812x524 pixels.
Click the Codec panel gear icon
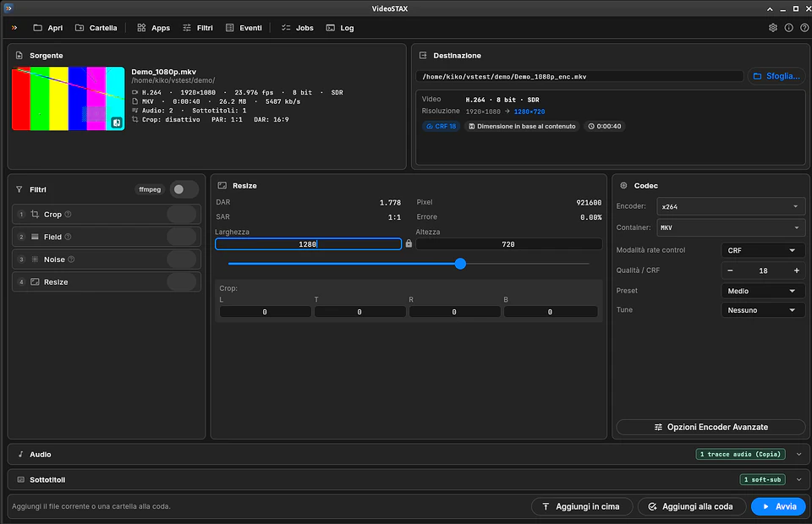click(623, 185)
